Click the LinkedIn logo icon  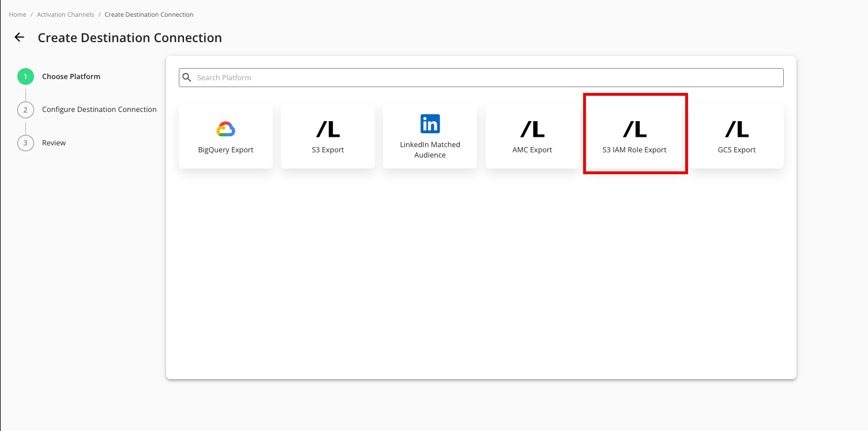point(430,123)
